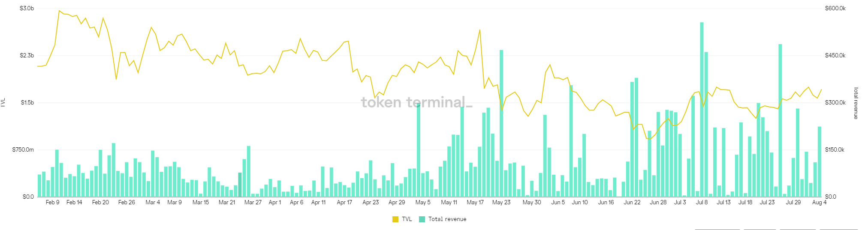868x230 pixels.
Task: Select the Jun 22 x-axis label
Action: pyautogui.click(x=632, y=203)
